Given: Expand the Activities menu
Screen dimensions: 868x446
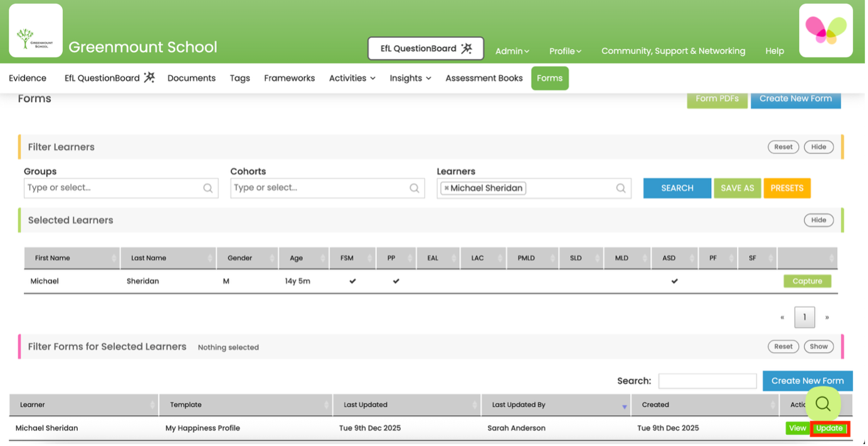Looking at the screenshot, I should pyautogui.click(x=354, y=78).
